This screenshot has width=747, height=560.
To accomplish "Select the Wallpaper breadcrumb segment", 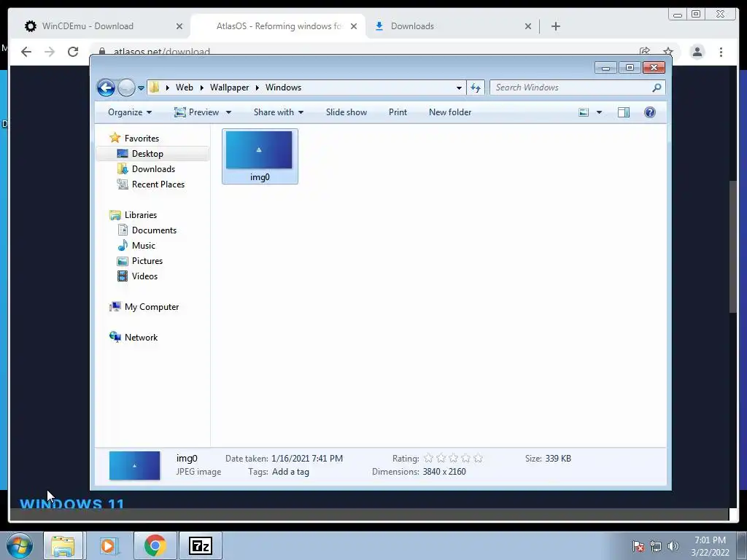I will [x=229, y=87].
